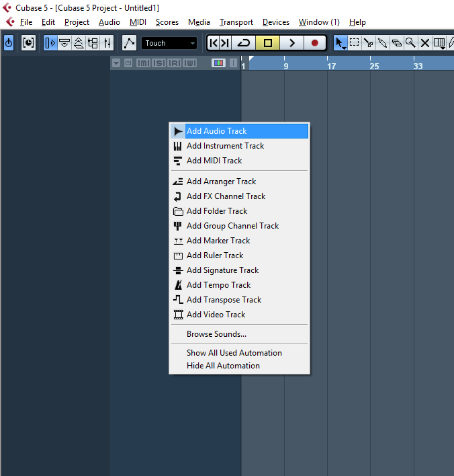The width and height of the screenshot is (454, 476).
Task: Choose Add MIDI Track
Action: pyautogui.click(x=239, y=161)
